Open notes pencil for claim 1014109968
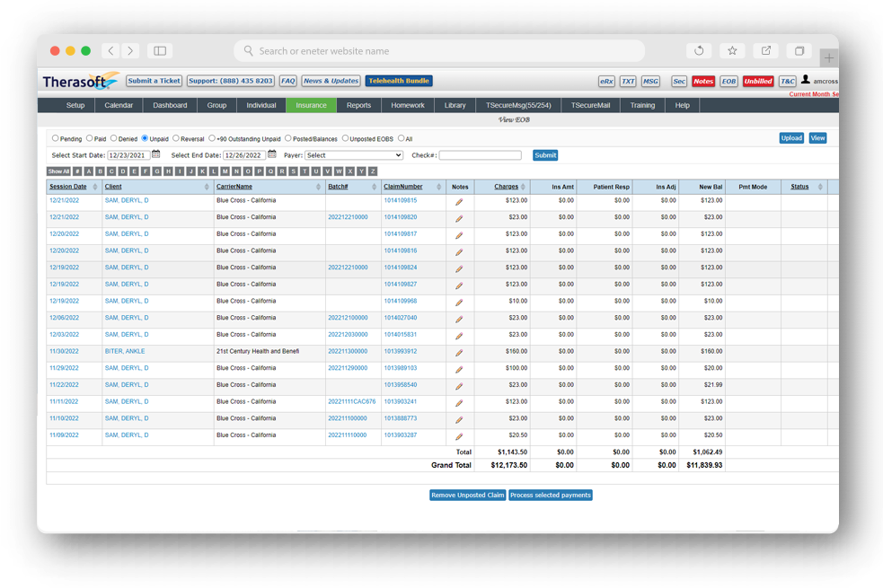This screenshot has height=588, width=883. coord(459,303)
